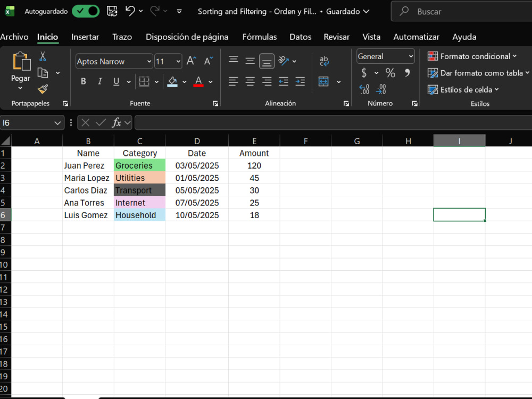Open the Automatizar tab
Image resolution: width=532 pixels, height=399 pixels.
(x=417, y=37)
